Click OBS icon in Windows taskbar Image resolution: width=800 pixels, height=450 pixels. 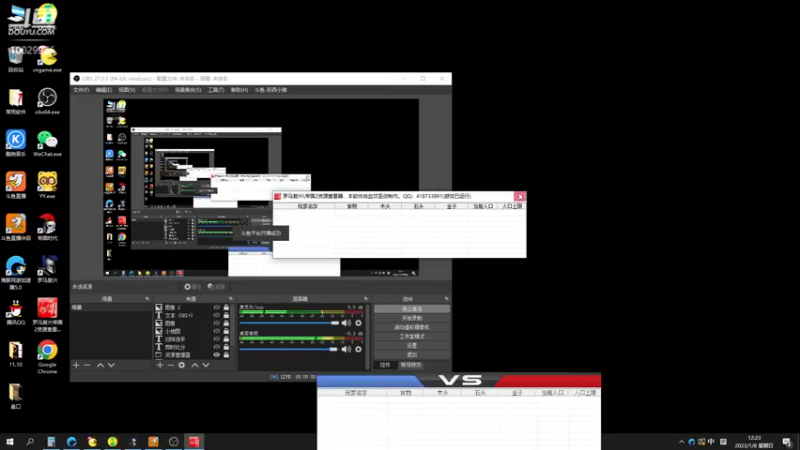point(173,441)
